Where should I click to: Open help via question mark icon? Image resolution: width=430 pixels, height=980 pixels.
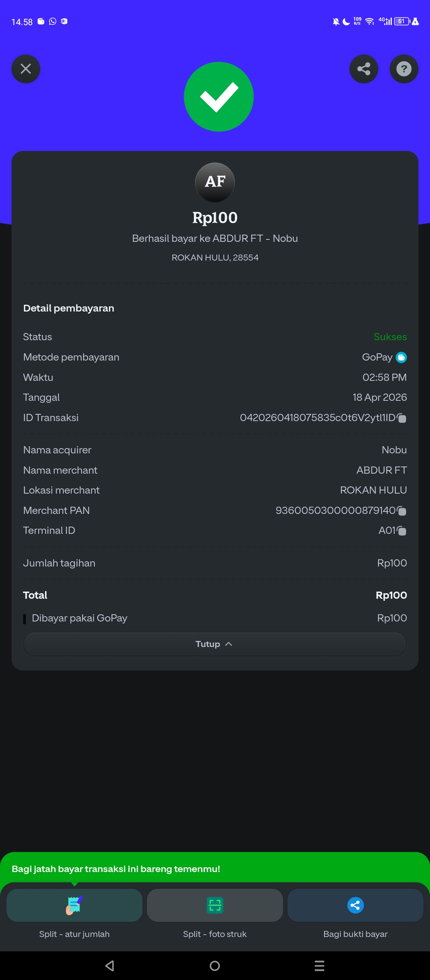coord(404,69)
